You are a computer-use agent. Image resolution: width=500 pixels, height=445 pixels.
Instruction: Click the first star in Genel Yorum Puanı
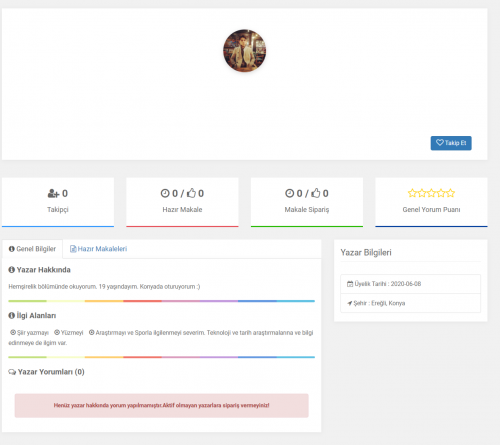[x=412, y=193]
